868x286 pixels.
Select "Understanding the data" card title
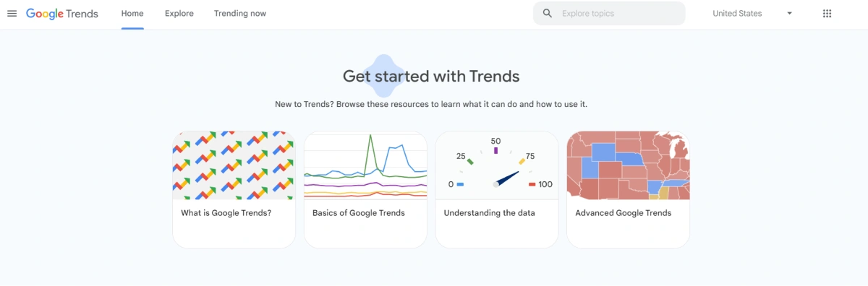click(x=489, y=213)
